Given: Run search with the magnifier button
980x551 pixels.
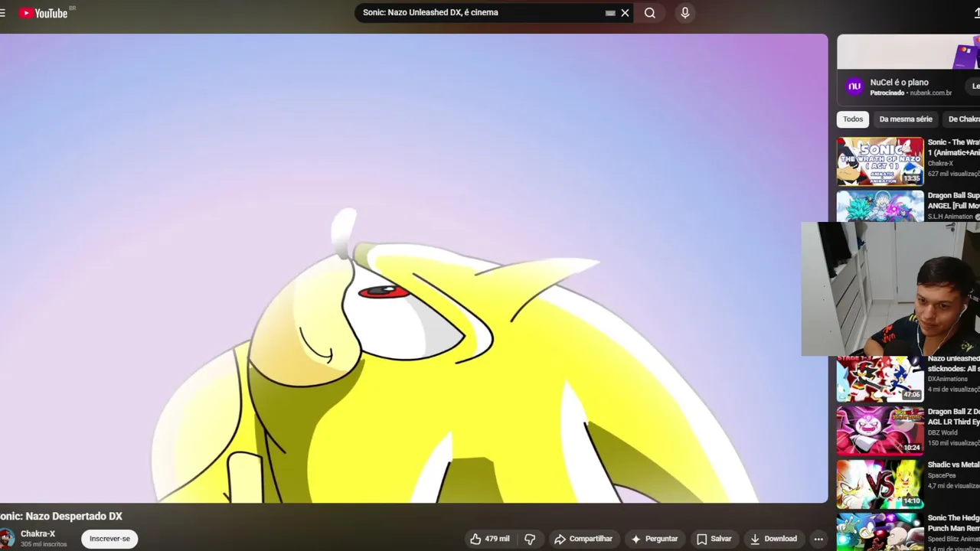Looking at the screenshot, I should [x=650, y=13].
